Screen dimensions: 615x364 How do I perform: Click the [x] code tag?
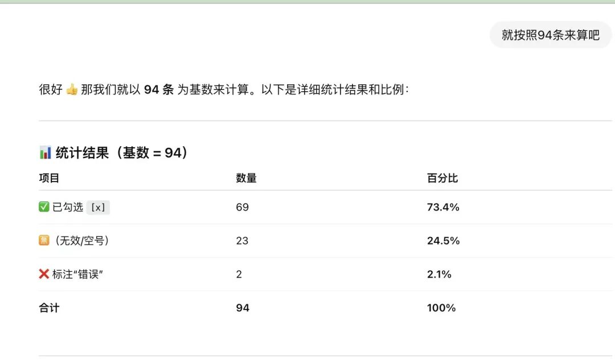(x=98, y=207)
